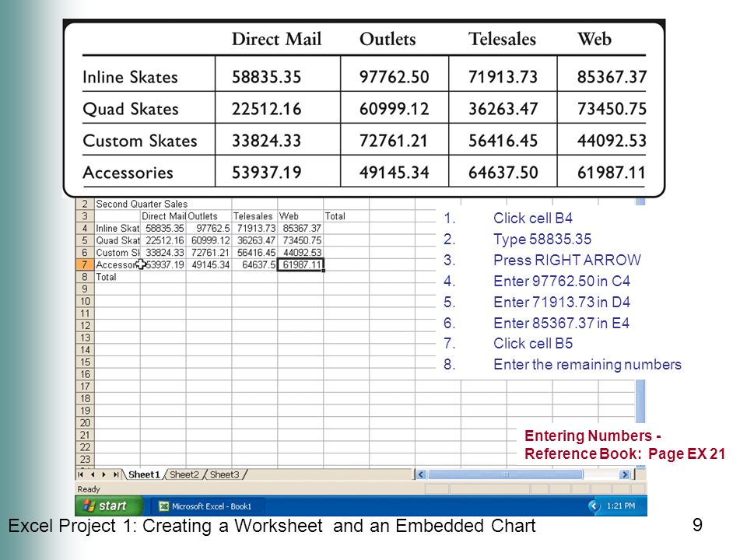Image resolution: width=747 pixels, height=560 pixels.
Task: Select row 12 header
Action: tap(85, 326)
